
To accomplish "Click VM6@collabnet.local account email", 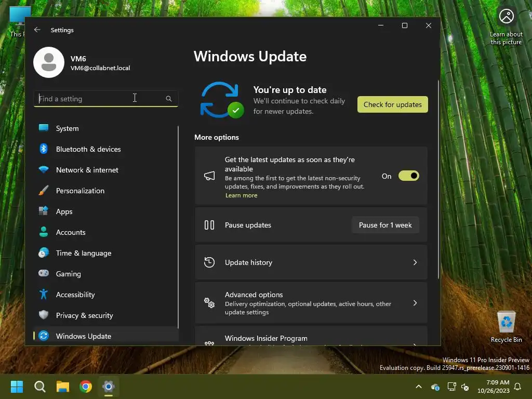I will (100, 68).
